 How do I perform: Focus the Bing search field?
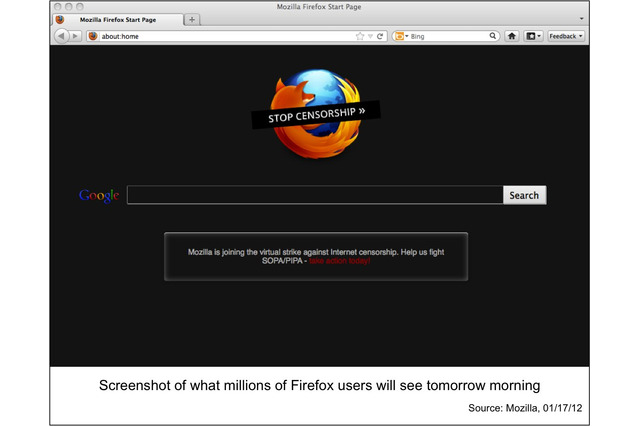coord(448,36)
